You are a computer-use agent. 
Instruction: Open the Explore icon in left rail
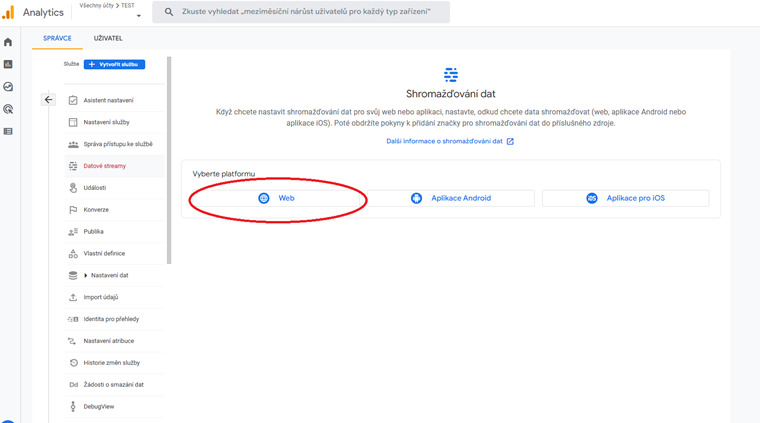click(8, 87)
